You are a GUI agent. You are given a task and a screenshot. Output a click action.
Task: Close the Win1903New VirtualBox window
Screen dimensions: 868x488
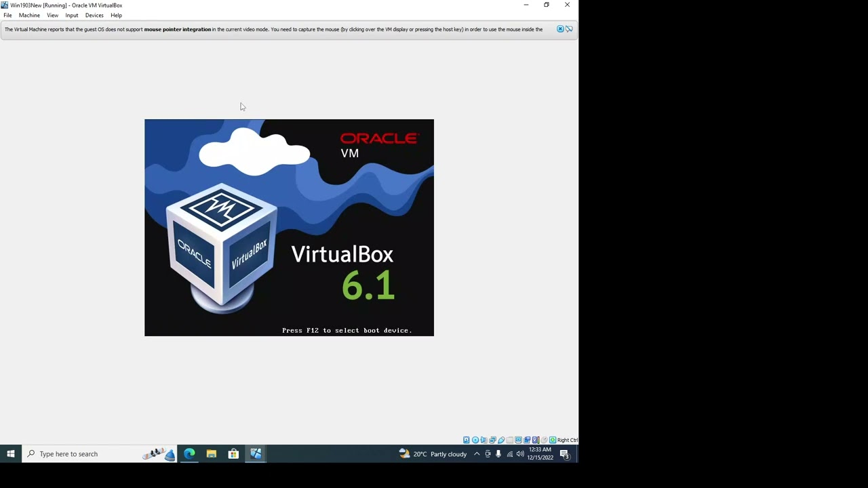(568, 5)
